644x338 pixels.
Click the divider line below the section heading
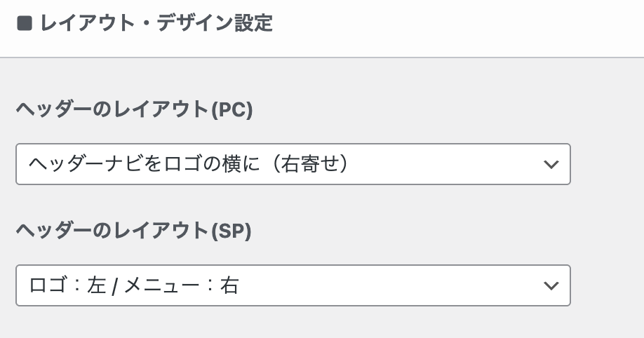tap(322, 58)
